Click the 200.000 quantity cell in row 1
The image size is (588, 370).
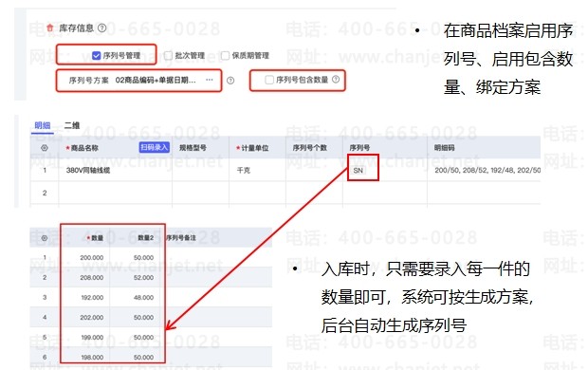pyautogui.click(x=91, y=258)
